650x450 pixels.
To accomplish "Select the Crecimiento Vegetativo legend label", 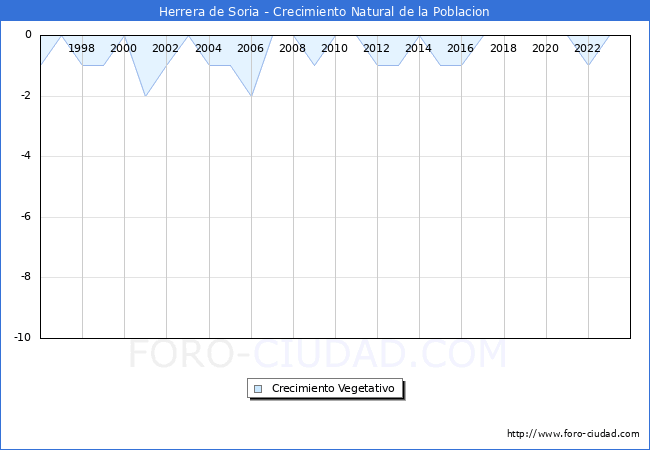I will tap(333, 388).
